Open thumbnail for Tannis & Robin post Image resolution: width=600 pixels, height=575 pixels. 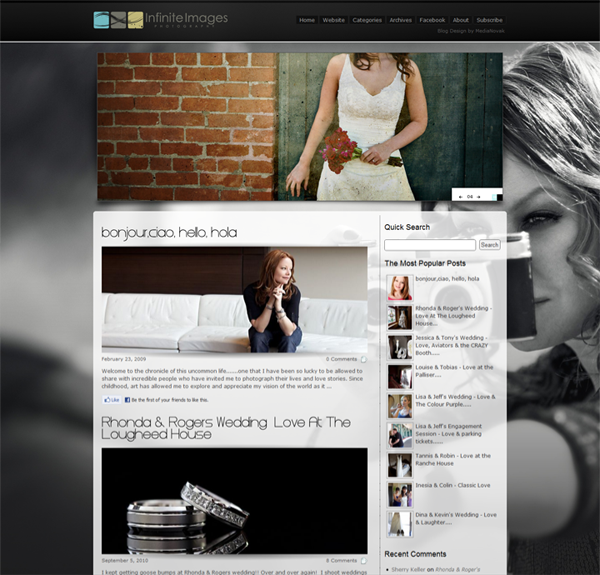pyautogui.click(x=399, y=465)
